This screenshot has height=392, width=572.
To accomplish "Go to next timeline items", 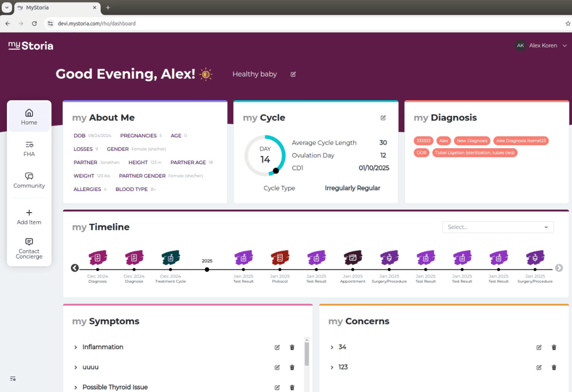I will pos(559,268).
